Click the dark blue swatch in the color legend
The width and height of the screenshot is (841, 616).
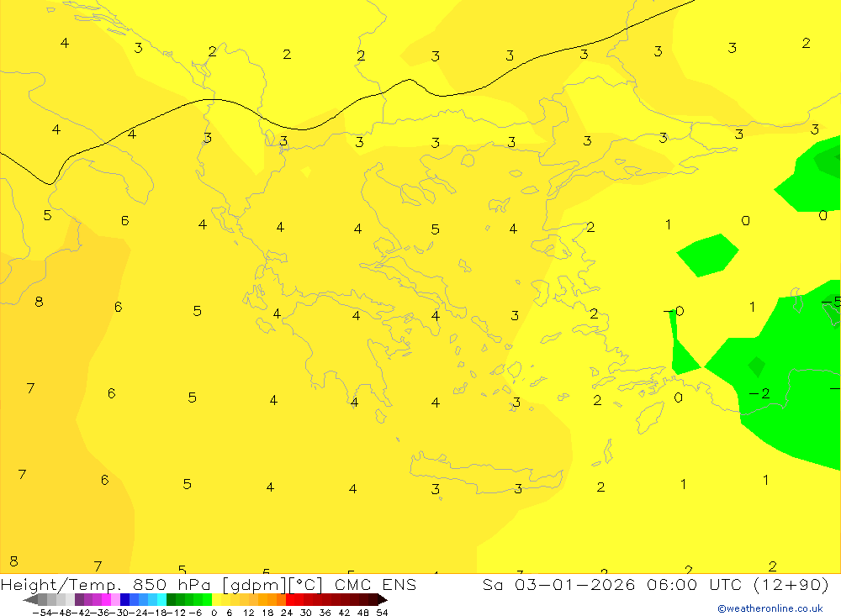point(125,599)
